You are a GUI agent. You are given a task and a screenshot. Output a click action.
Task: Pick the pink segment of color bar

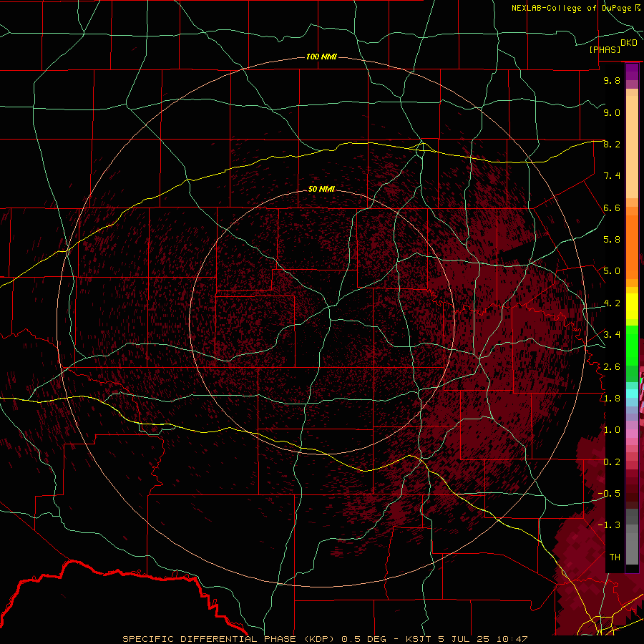coord(632,434)
